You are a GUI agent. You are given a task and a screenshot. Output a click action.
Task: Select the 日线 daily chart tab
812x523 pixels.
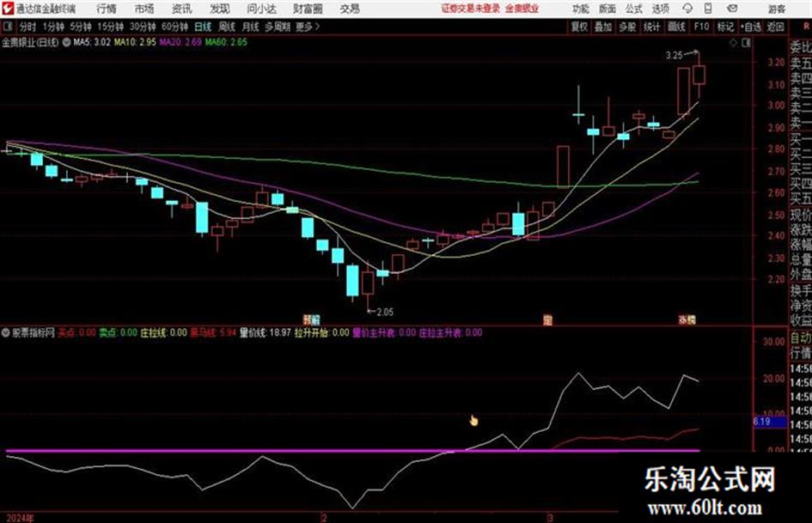point(203,27)
